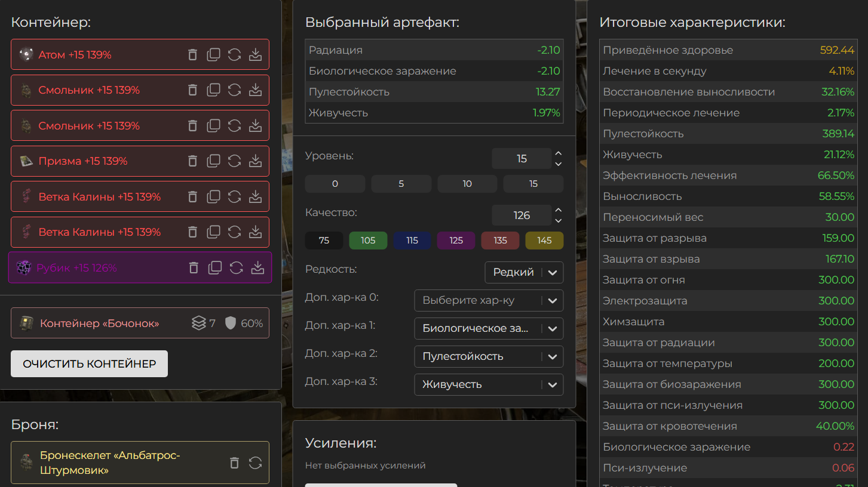Set level preset button to 15

tap(533, 184)
